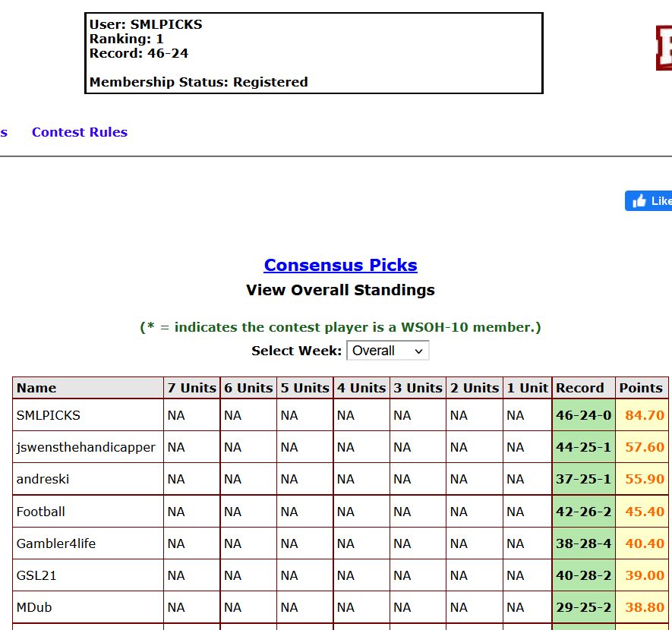This screenshot has height=630, width=672.
Task: Click points value 57.60
Action: coord(645,447)
